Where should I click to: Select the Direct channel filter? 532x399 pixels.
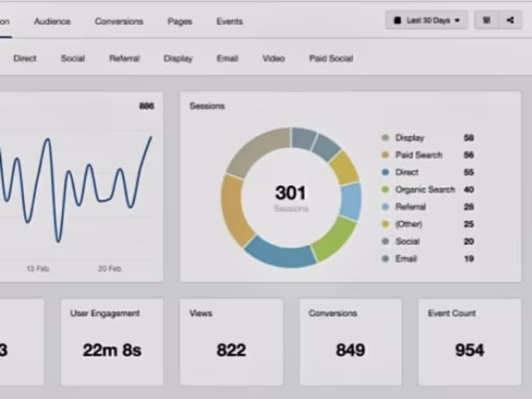pos(25,59)
